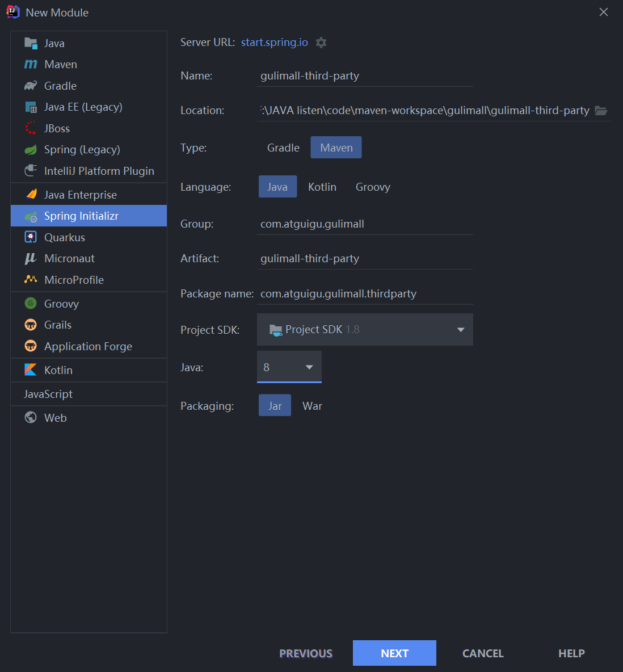Viewport: 623px width, 672px height.
Task: Select Micronaut generator label
Action: [69, 258]
